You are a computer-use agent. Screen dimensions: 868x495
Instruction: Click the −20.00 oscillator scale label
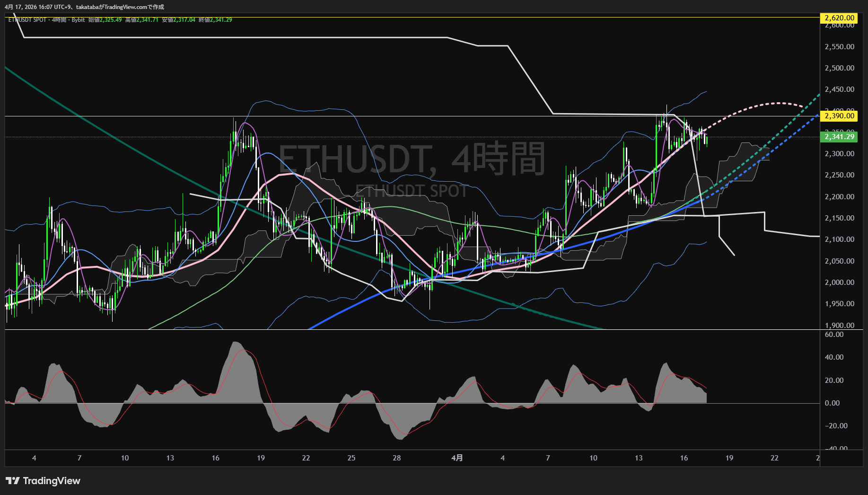[x=836, y=426]
